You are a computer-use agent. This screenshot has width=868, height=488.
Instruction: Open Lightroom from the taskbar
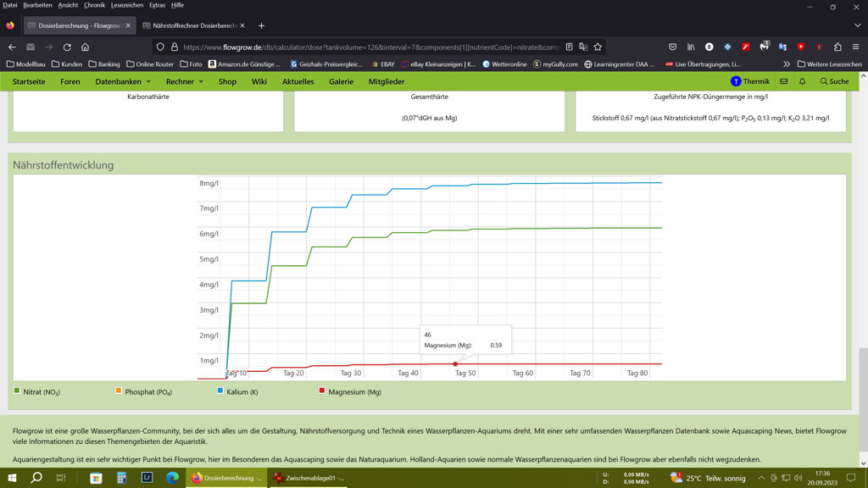[147, 478]
